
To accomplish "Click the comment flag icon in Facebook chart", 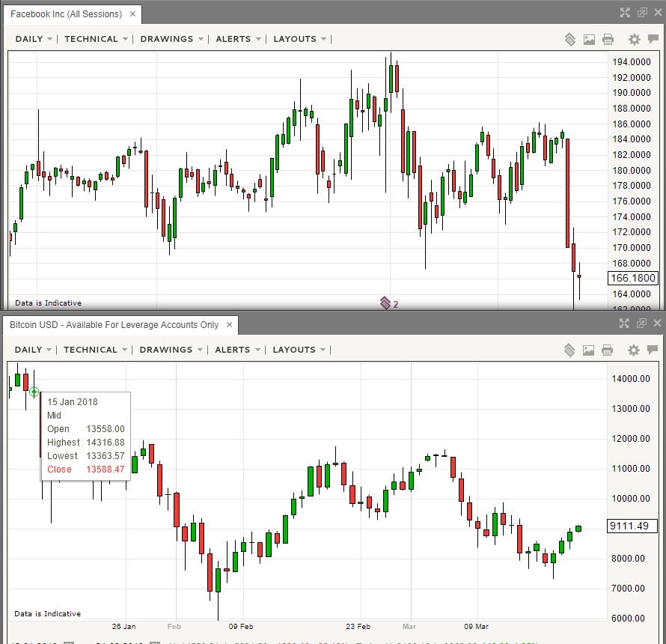I will tap(653, 39).
